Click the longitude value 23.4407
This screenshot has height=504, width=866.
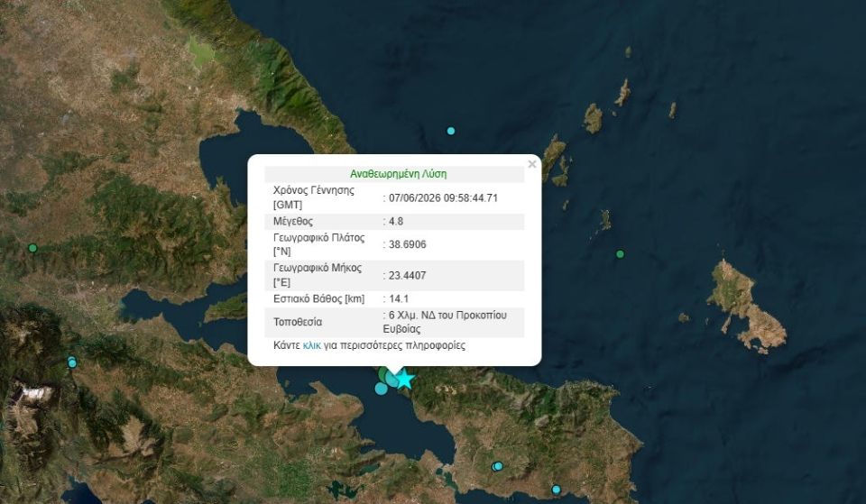(x=407, y=276)
